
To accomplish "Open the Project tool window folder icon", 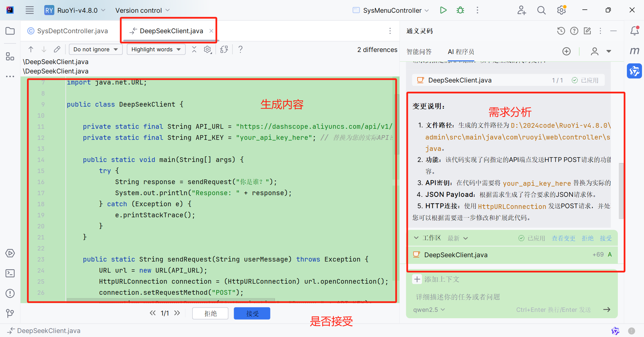I will pos(10,31).
